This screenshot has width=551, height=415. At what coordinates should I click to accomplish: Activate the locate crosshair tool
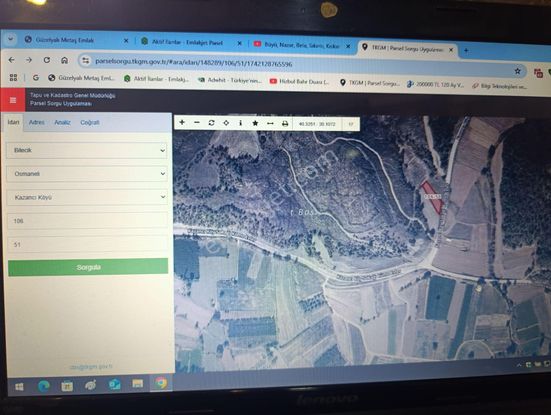pyautogui.click(x=226, y=123)
